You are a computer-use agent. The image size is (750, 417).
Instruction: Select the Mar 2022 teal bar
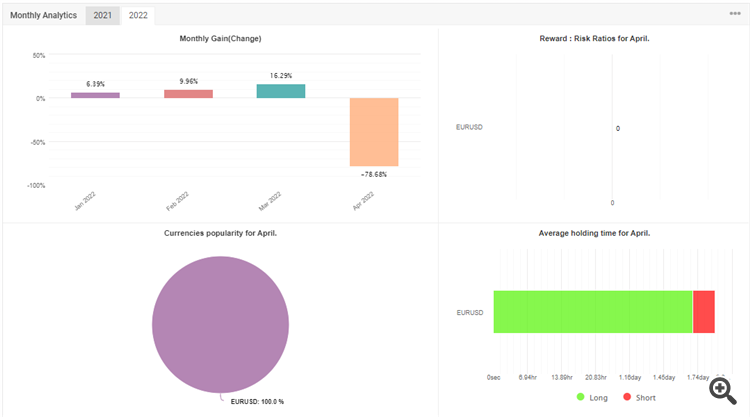coord(281,91)
